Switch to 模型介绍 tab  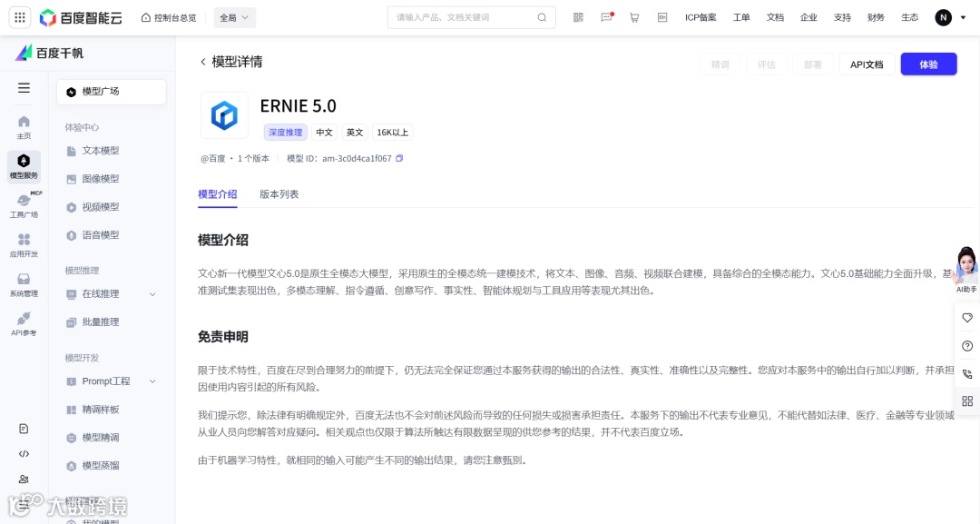pyautogui.click(x=218, y=194)
